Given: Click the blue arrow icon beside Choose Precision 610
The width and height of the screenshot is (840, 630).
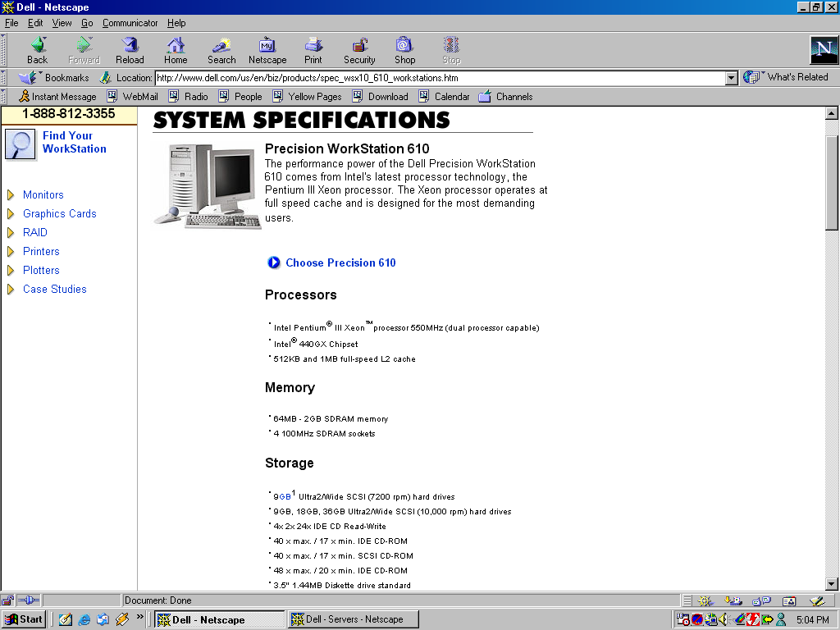Looking at the screenshot, I should (274, 262).
